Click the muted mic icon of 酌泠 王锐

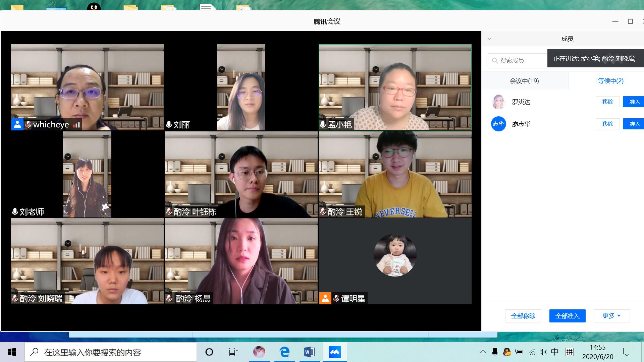coord(323,212)
